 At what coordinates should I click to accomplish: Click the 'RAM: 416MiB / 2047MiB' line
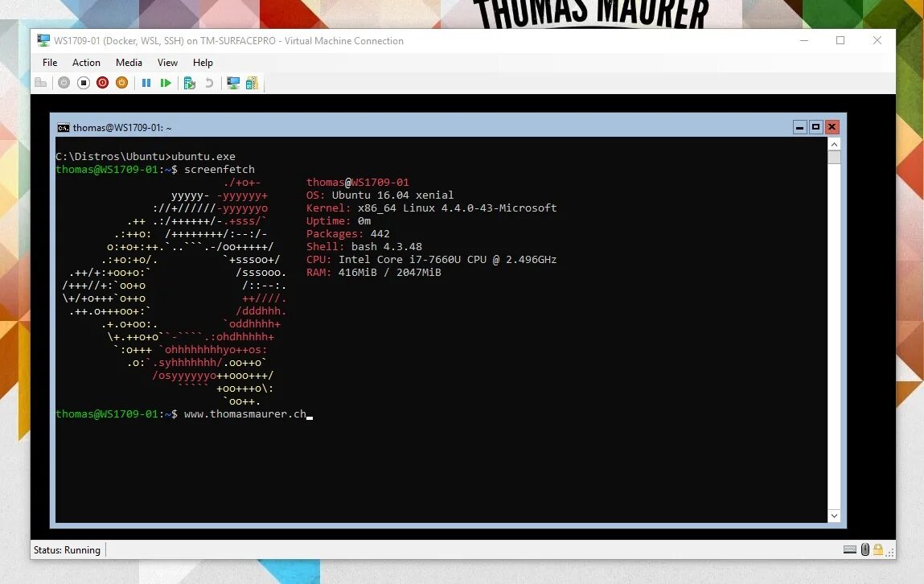pyautogui.click(x=374, y=272)
